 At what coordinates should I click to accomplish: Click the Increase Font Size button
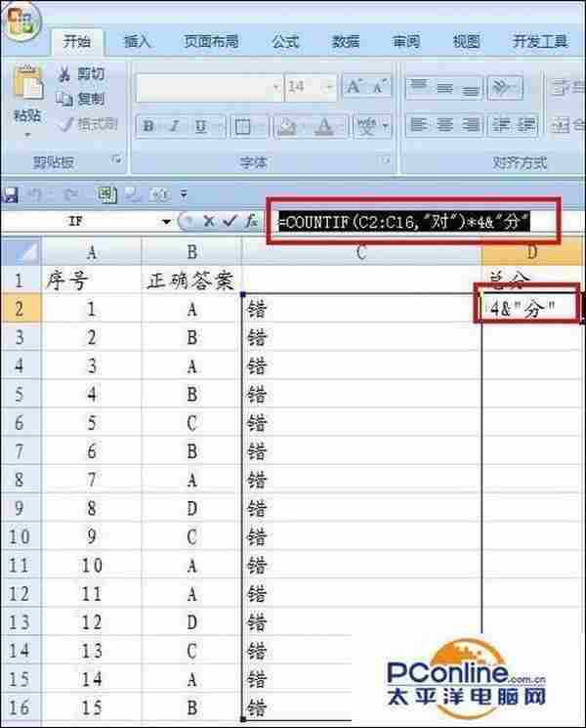pyautogui.click(x=354, y=87)
